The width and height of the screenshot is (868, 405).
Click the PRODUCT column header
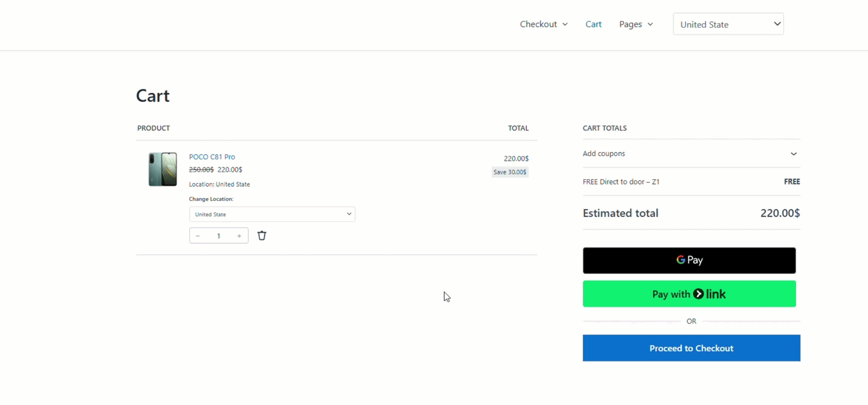[153, 128]
